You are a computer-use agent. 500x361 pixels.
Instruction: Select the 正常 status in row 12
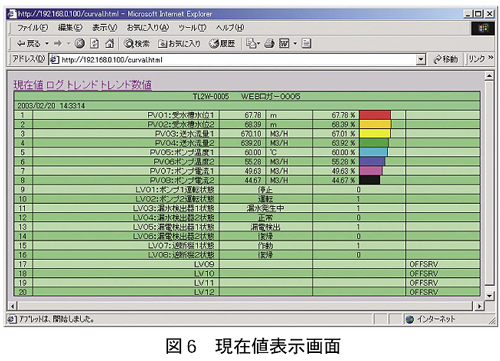265,218
